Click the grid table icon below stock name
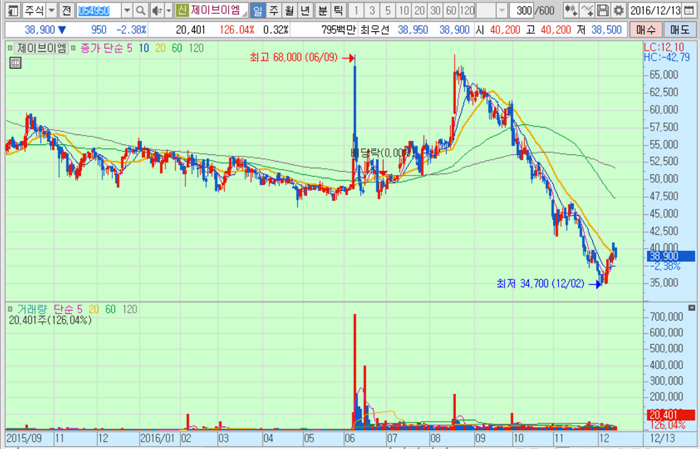The width and height of the screenshot is (700, 449). click(x=16, y=62)
